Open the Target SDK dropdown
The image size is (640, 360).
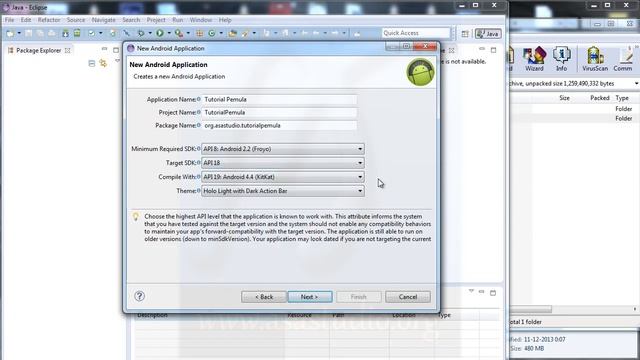coord(282,163)
